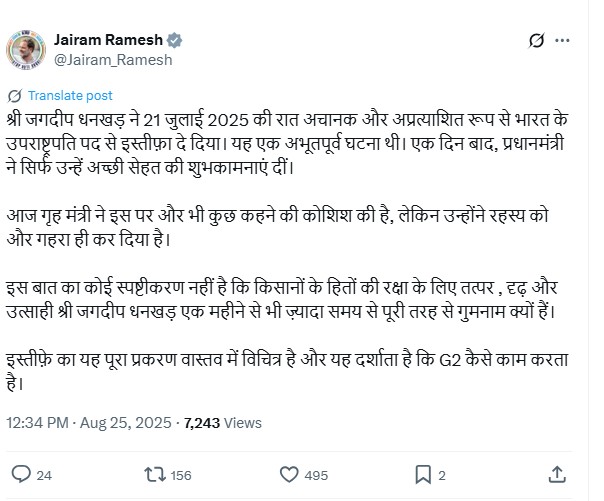The width and height of the screenshot is (604, 501).
Task: Bookmark the post using the bookmark icon
Action: [x=424, y=473]
